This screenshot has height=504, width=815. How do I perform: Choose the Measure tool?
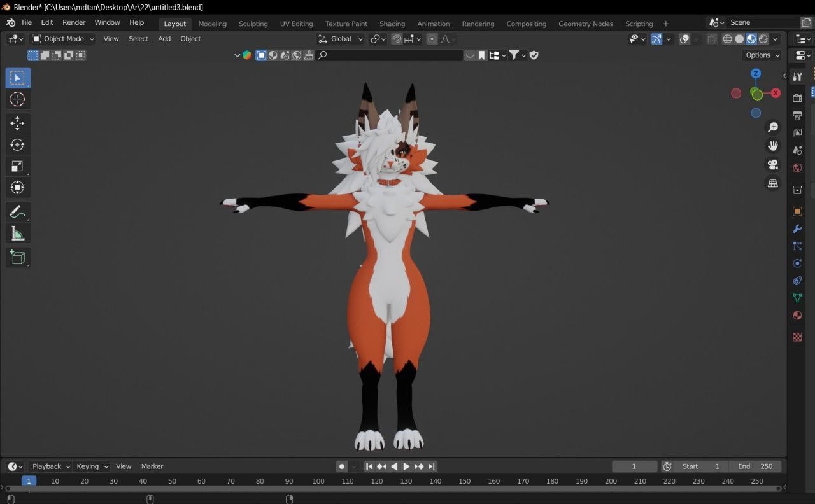(x=18, y=234)
